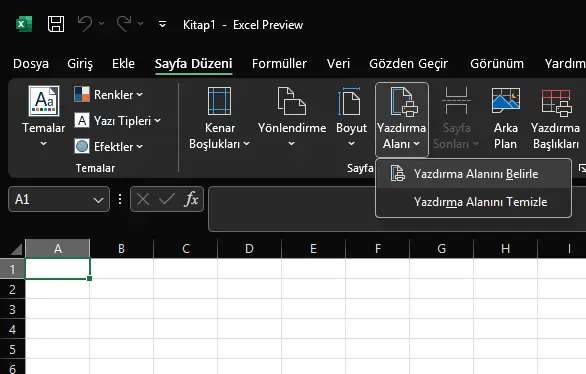This screenshot has width=586, height=374.
Task: Expand the Temalar button chevron
Action: [43, 143]
